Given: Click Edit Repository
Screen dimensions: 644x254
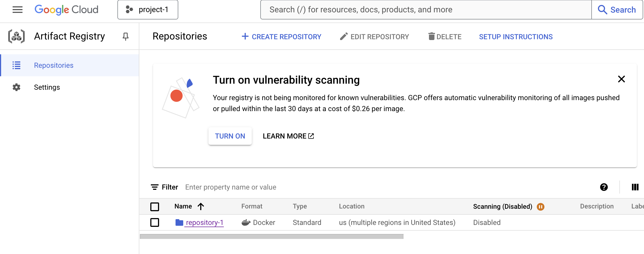Looking at the screenshot, I should (x=374, y=37).
